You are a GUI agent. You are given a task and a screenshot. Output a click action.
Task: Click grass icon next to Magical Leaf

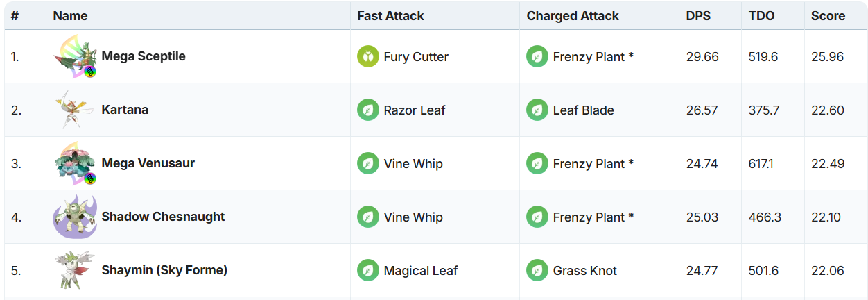click(x=368, y=271)
